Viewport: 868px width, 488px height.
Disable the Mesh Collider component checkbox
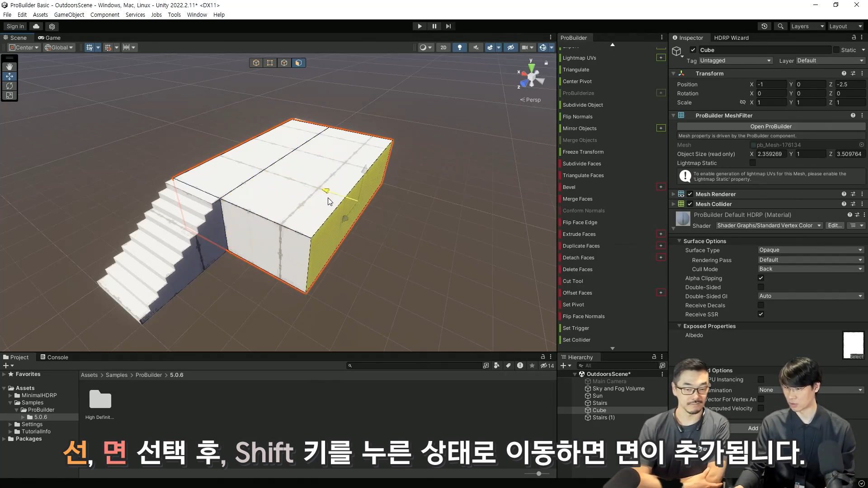690,204
